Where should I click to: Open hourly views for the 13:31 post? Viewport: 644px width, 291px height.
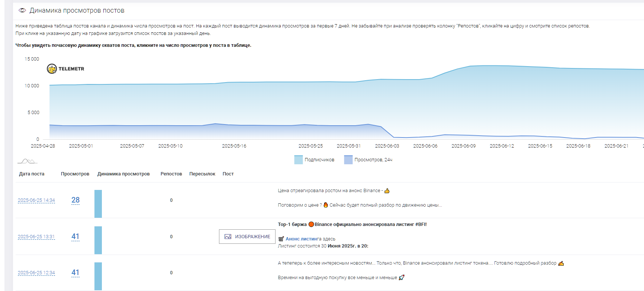coord(75,236)
